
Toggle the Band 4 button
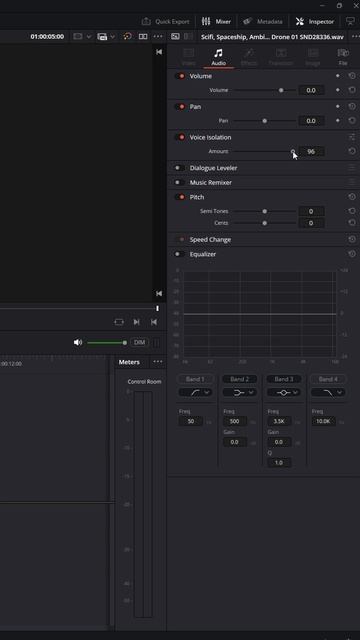[x=328, y=379]
